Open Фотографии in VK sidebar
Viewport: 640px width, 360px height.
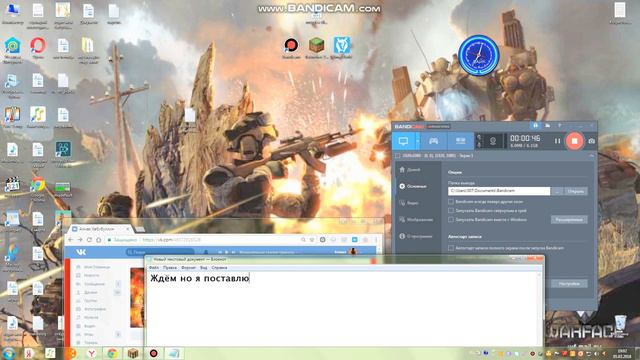(x=91, y=309)
